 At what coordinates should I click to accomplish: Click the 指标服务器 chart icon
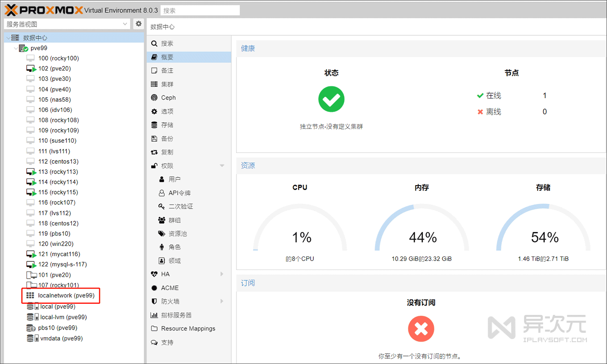pyautogui.click(x=154, y=315)
